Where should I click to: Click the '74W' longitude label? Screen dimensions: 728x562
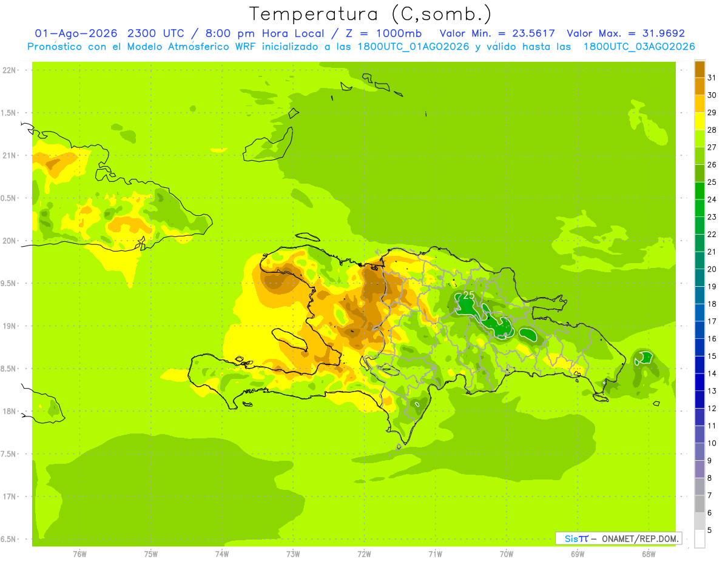[222, 555]
